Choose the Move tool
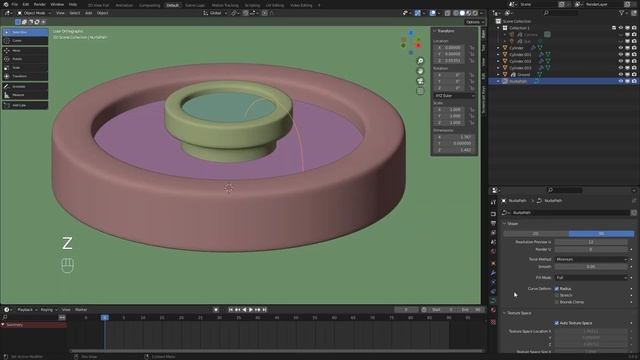Viewport: 640px width, 360px height. click(x=25, y=51)
